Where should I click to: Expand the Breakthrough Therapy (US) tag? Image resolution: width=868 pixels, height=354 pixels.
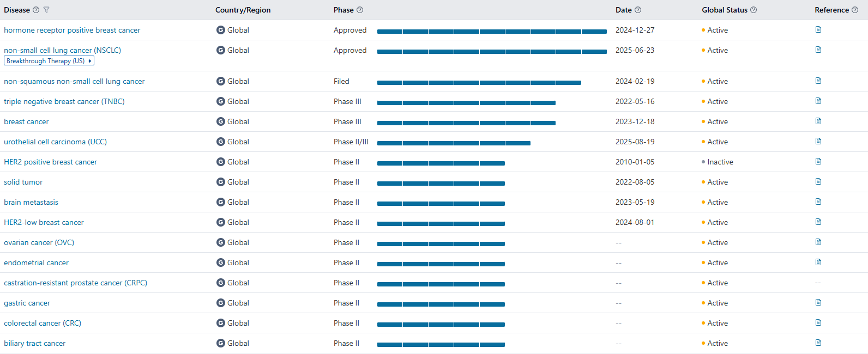90,61
